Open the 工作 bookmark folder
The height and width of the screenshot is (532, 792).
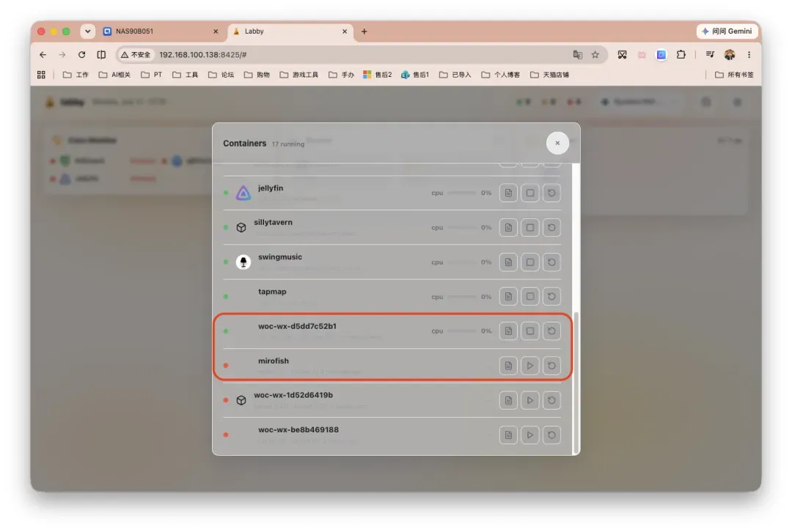click(x=76, y=75)
